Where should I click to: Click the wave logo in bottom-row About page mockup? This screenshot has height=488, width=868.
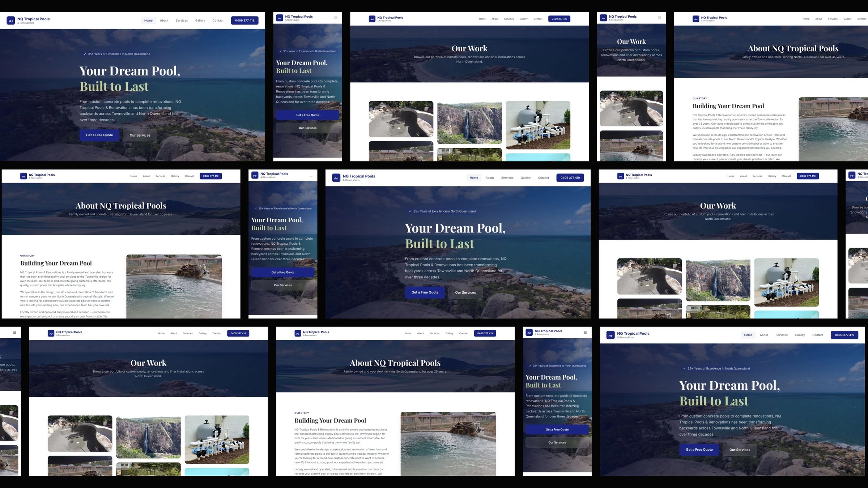click(x=298, y=333)
